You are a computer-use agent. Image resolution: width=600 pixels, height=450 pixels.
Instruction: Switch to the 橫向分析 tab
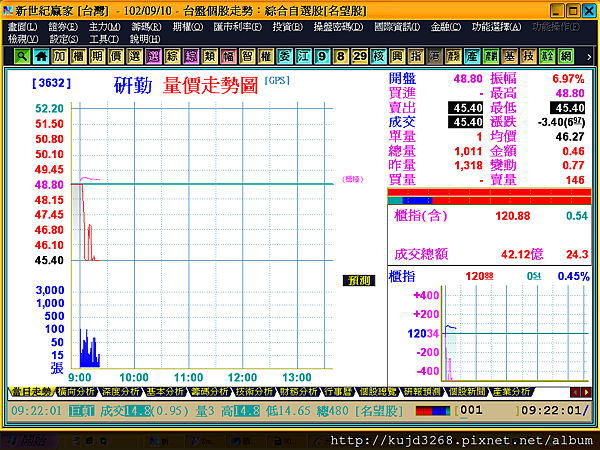click(76, 392)
